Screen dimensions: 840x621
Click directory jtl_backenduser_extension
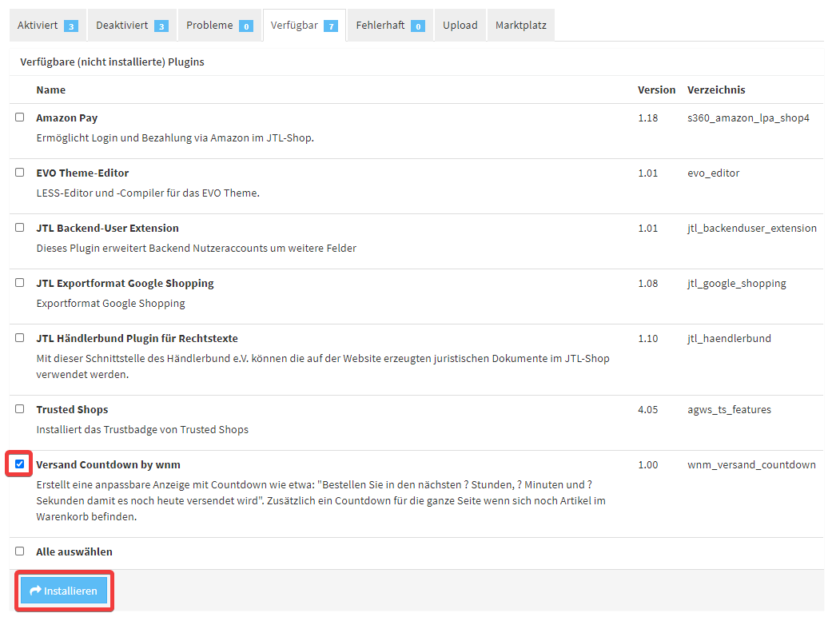[x=752, y=229]
